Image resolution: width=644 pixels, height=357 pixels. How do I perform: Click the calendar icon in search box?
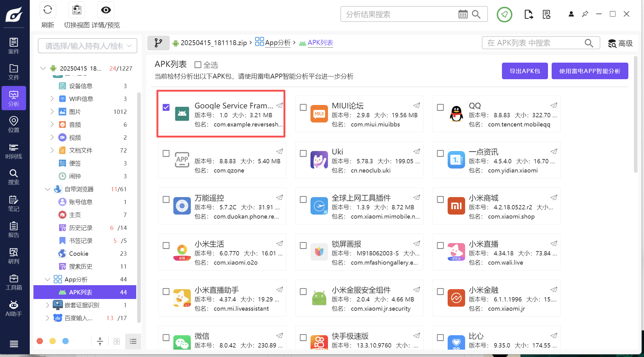click(x=463, y=14)
